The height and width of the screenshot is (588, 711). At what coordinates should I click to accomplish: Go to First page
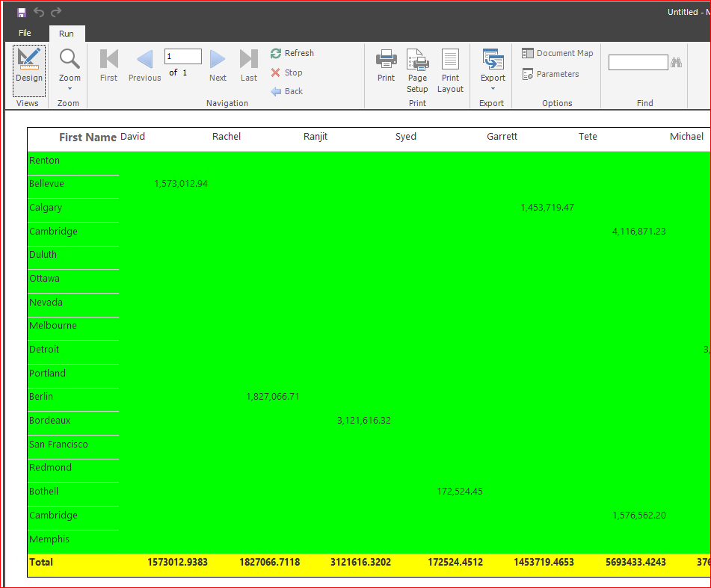coord(108,66)
